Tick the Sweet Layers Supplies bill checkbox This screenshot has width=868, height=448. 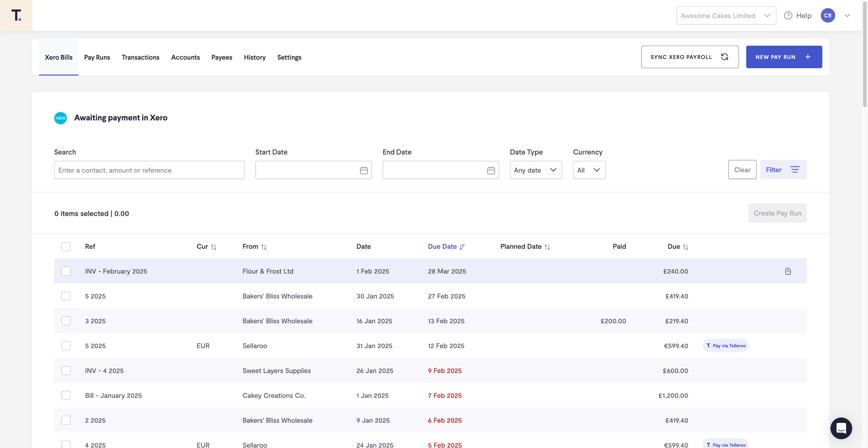[x=66, y=370]
